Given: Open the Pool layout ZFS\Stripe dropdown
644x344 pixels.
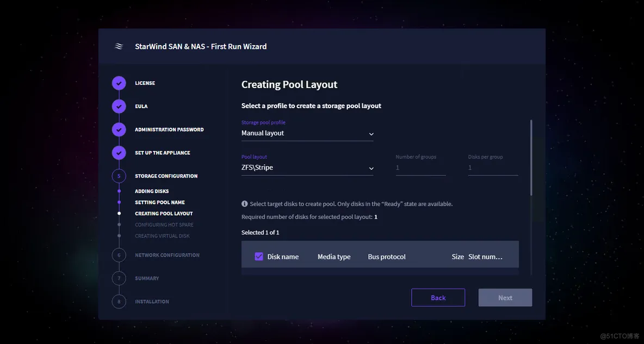Looking at the screenshot, I should tap(307, 167).
